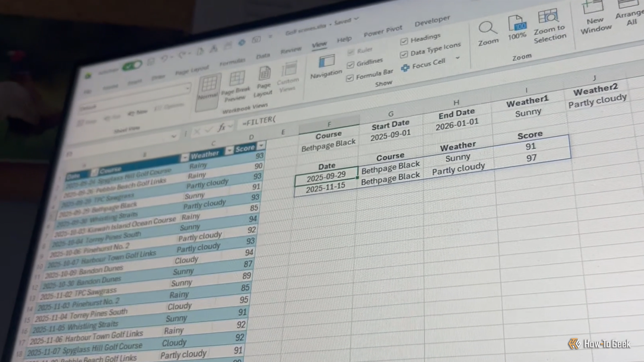Viewport: 644px width, 362px height.
Task: Open the Navigation pane
Action: pos(326,67)
